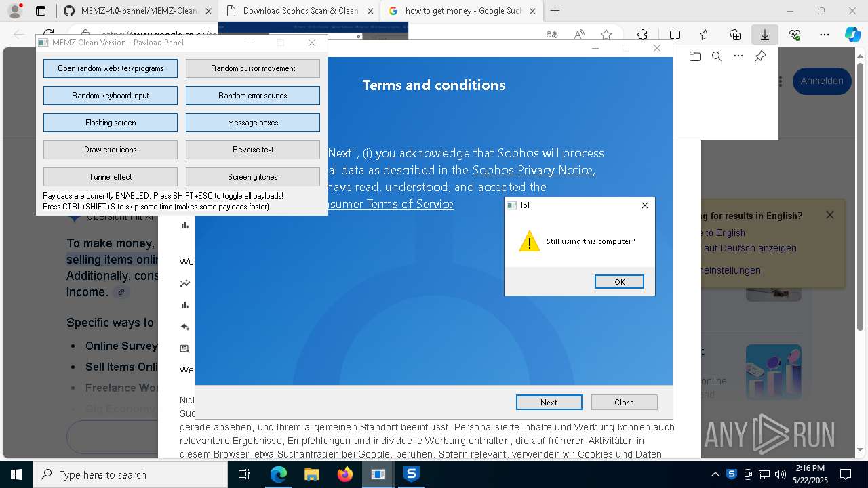868x488 pixels.
Task: Toggle 'Random cursor movement' payload
Action: 253,68
